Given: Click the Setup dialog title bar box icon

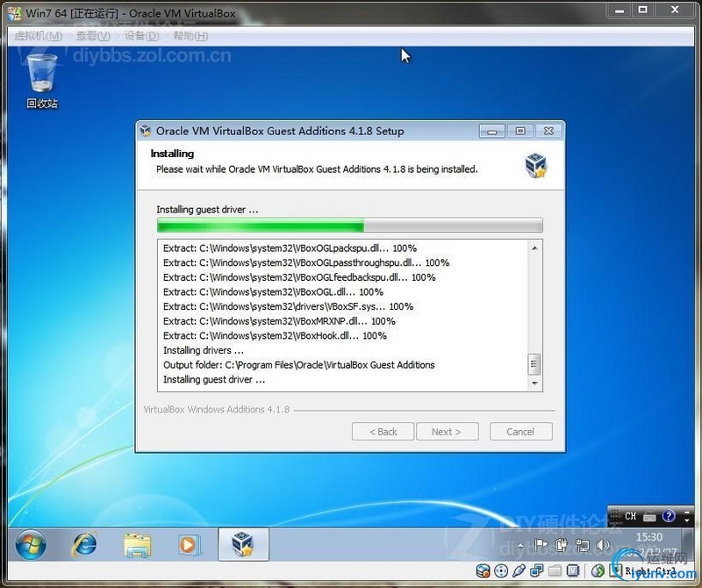Looking at the screenshot, I should tap(145, 130).
